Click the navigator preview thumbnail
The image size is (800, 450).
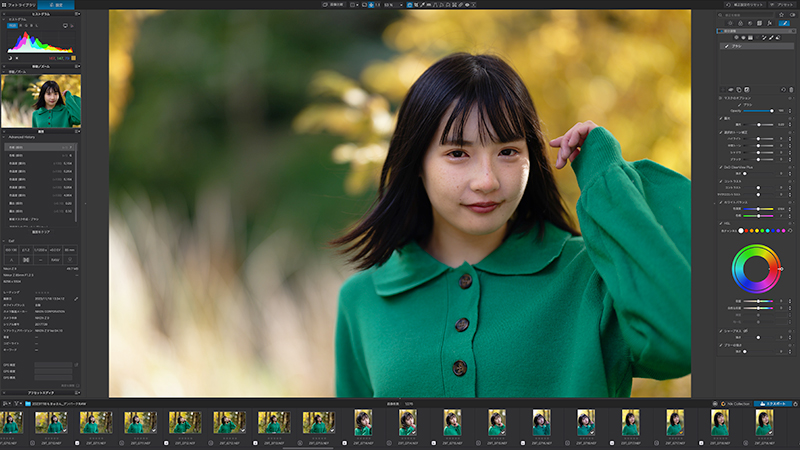(41, 101)
